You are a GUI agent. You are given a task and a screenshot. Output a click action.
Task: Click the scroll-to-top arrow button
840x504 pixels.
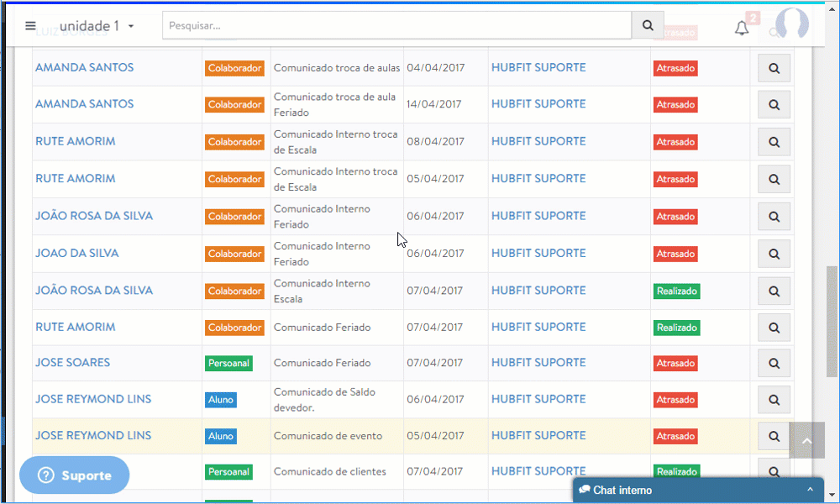[806, 440]
